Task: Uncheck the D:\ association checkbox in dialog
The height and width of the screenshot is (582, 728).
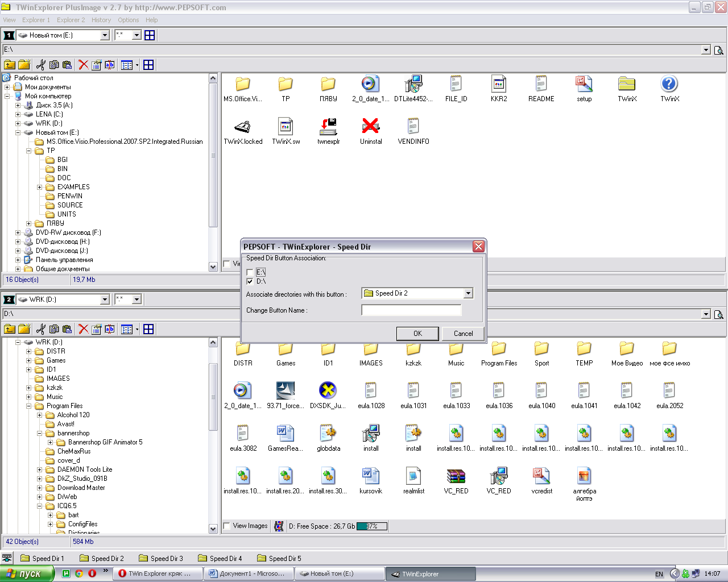Action: (x=250, y=281)
